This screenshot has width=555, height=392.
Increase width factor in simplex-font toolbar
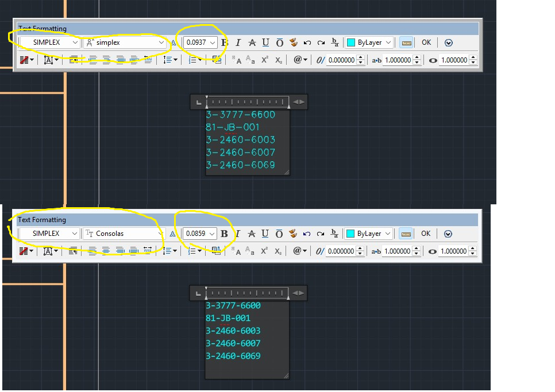coord(473,57)
